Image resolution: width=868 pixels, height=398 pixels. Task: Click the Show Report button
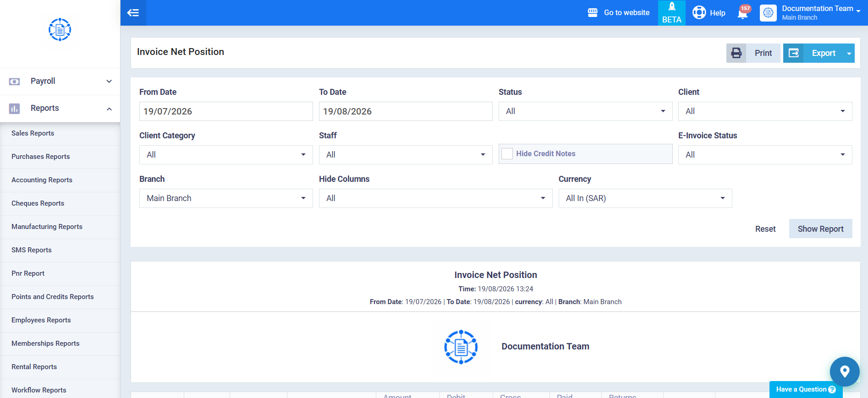[x=820, y=229]
